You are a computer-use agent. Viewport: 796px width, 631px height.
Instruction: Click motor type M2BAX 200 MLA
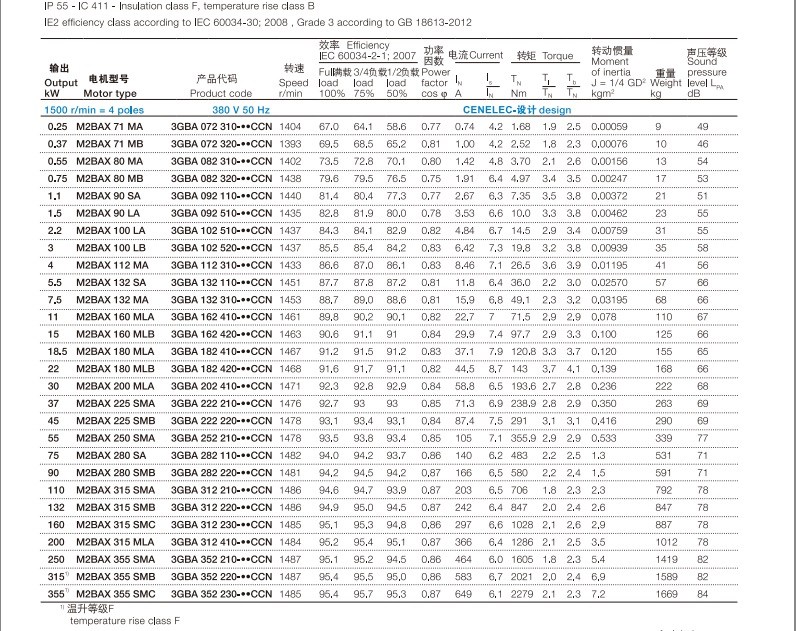click(115, 386)
